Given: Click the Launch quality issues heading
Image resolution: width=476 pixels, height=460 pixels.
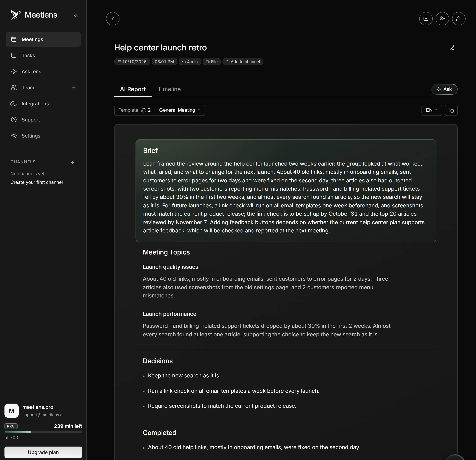Looking at the screenshot, I should (x=170, y=267).
